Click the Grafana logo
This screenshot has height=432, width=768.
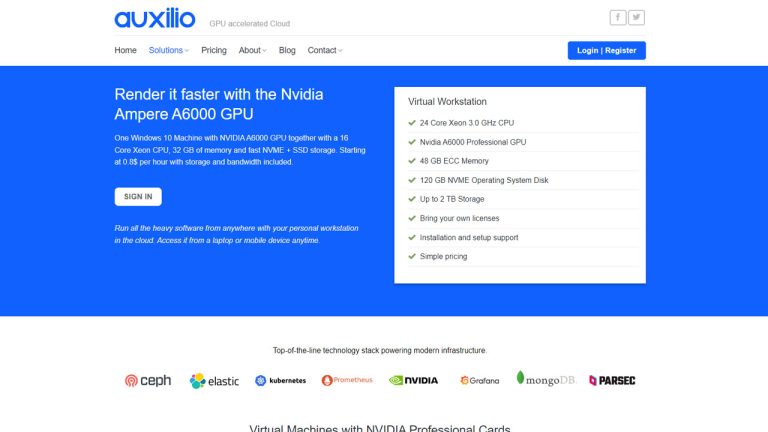tap(479, 380)
